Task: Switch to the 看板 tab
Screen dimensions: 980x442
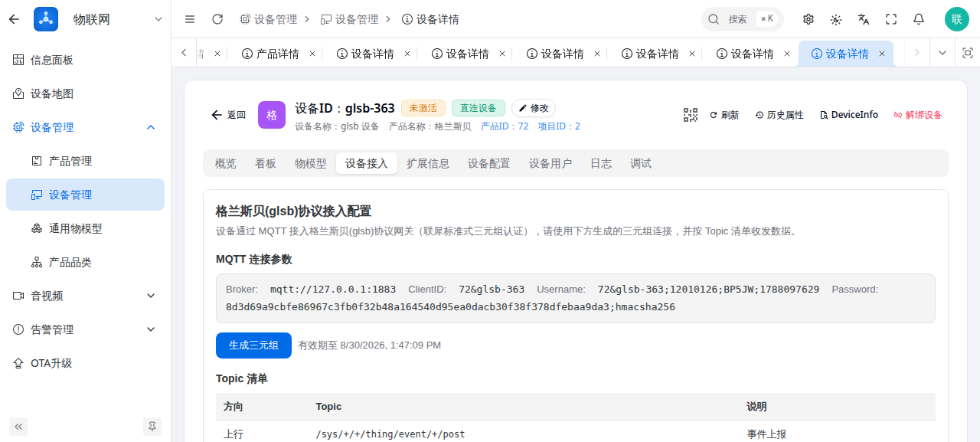Action: point(266,163)
